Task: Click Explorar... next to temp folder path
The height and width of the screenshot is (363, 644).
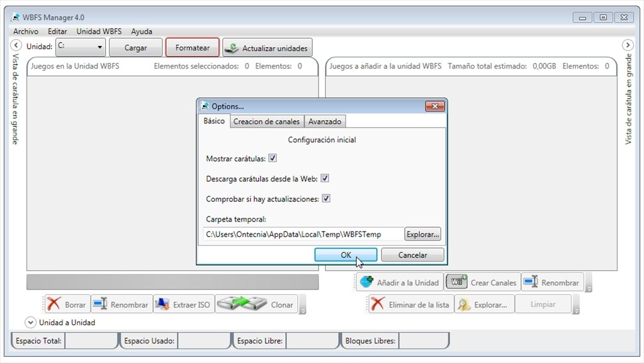Action: [x=422, y=234]
